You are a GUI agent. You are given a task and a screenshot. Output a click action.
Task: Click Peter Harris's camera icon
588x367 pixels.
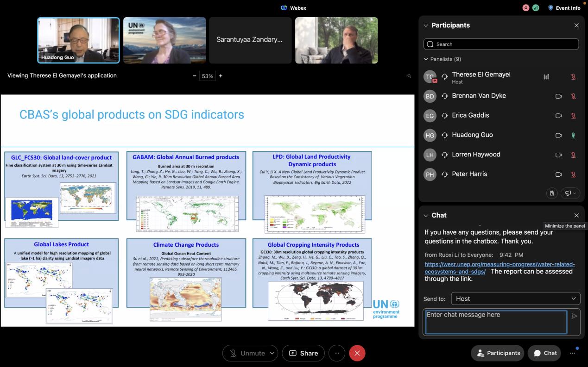(x=558, y=174)
